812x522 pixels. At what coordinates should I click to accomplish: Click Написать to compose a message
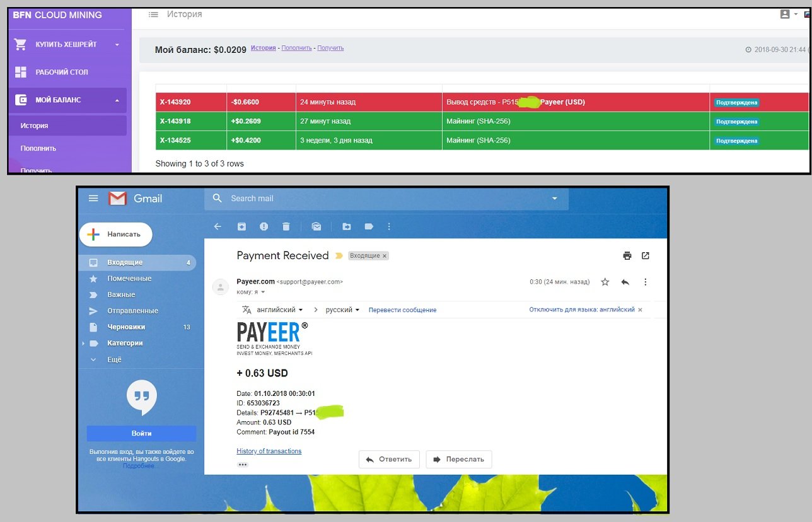click(115, 234)
